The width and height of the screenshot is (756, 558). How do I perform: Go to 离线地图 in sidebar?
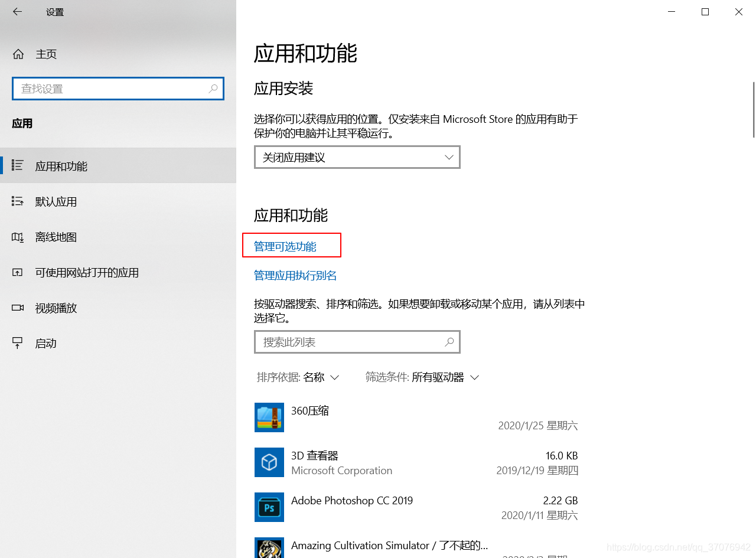pyautogui.click(x=118, y=237)
